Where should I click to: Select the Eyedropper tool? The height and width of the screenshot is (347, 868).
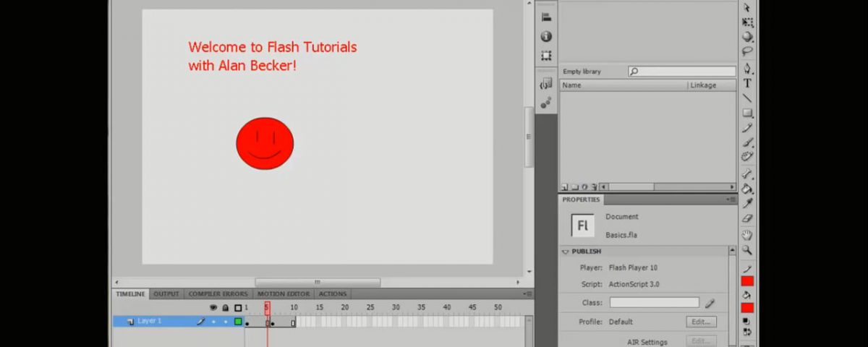tap(747, 203)
